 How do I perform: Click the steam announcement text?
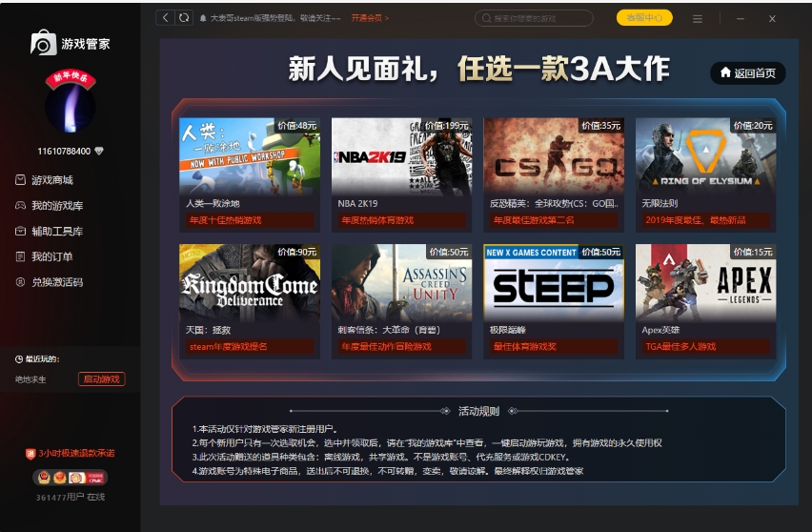pos(275,18)
